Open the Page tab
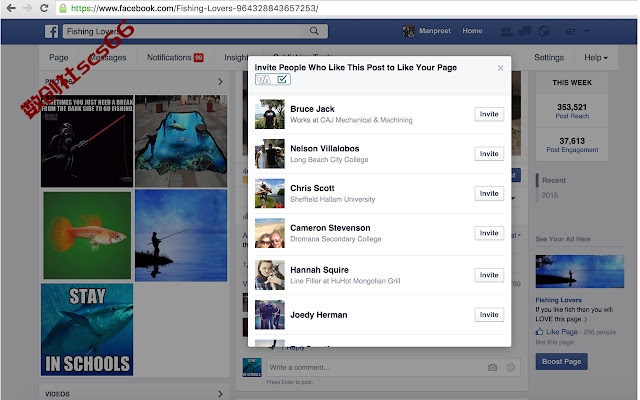Viewport: 640px width, 400px height. (59, 58)
